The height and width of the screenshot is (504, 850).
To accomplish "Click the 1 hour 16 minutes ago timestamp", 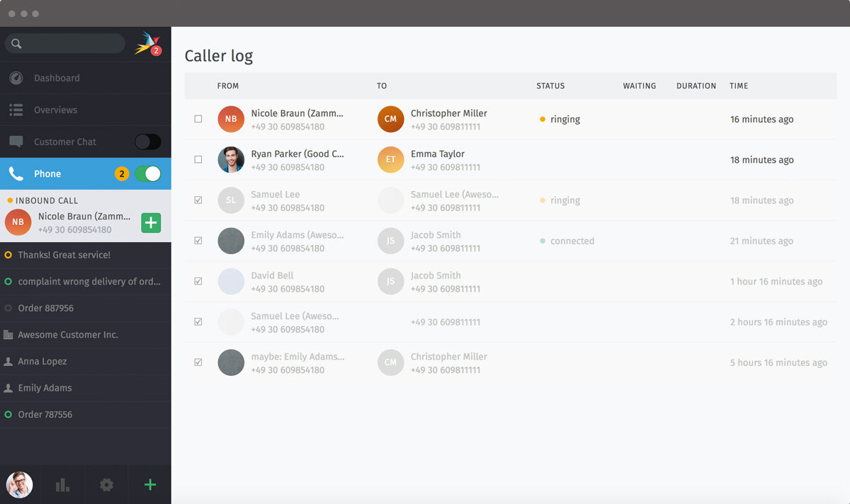I will (x=776, y=281).
